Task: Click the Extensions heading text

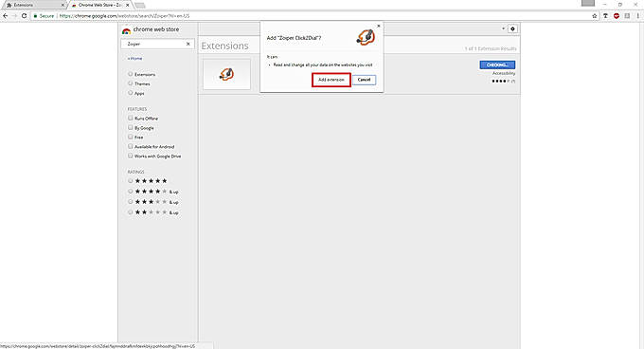Action: (224, 46)
